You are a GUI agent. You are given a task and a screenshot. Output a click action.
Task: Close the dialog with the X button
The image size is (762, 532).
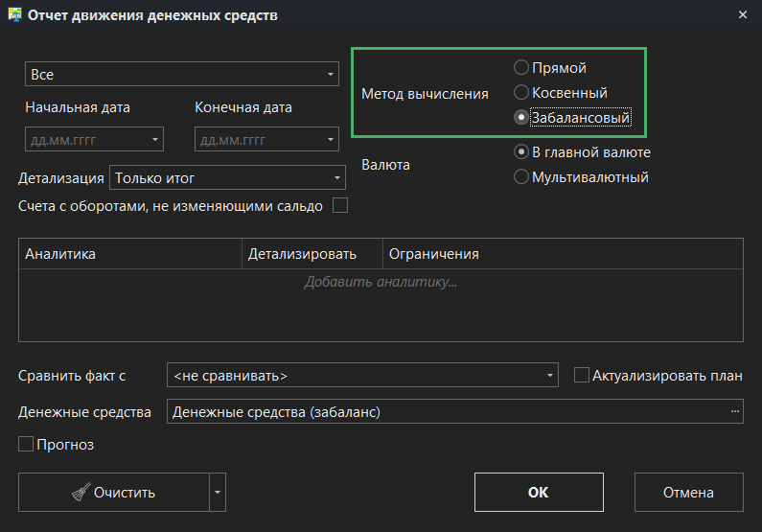tap(743, 15)
